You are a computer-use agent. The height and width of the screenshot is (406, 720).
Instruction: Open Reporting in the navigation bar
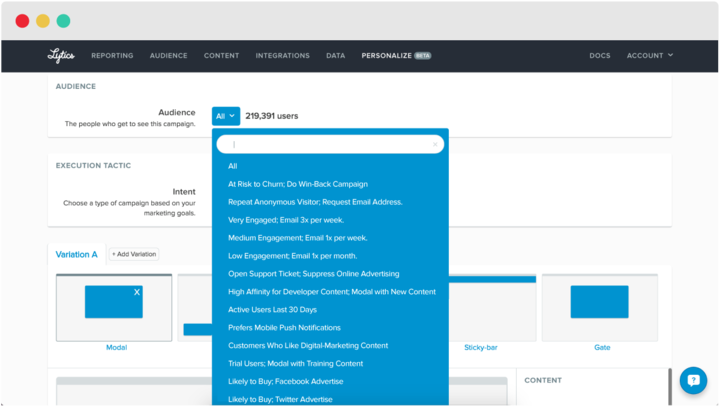pos(112,55)
